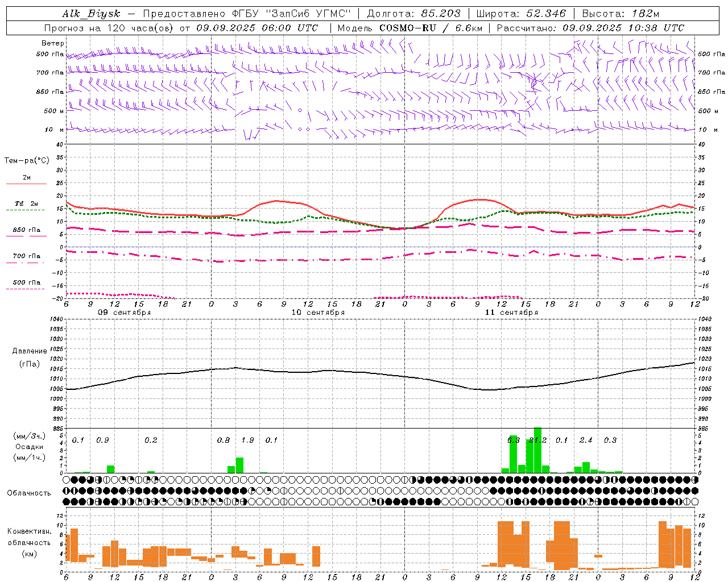Click the 'Конвективн.' convective cloud label
This screenshot has height=582, width=728.
[x=29, y=531]
